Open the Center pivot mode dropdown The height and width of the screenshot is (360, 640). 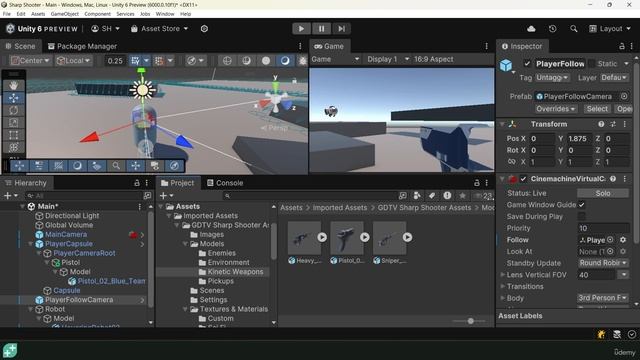click(x=31, y=60)
